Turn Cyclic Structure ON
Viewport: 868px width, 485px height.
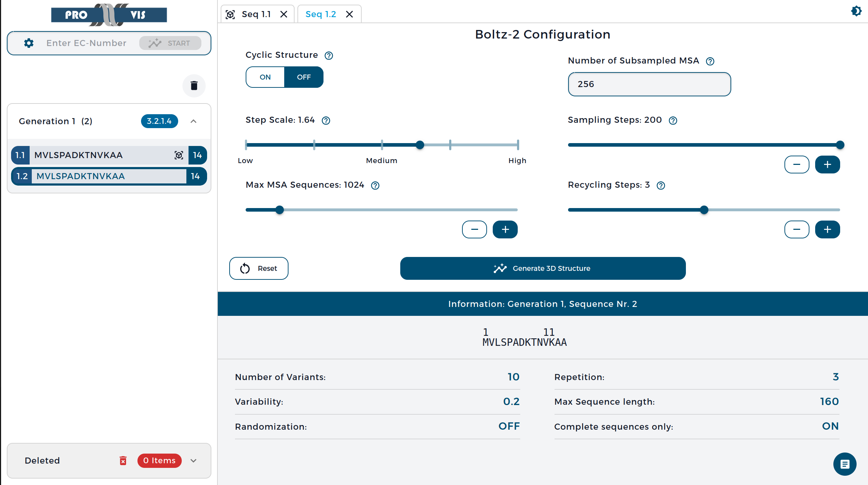click(x=265, y=77)
